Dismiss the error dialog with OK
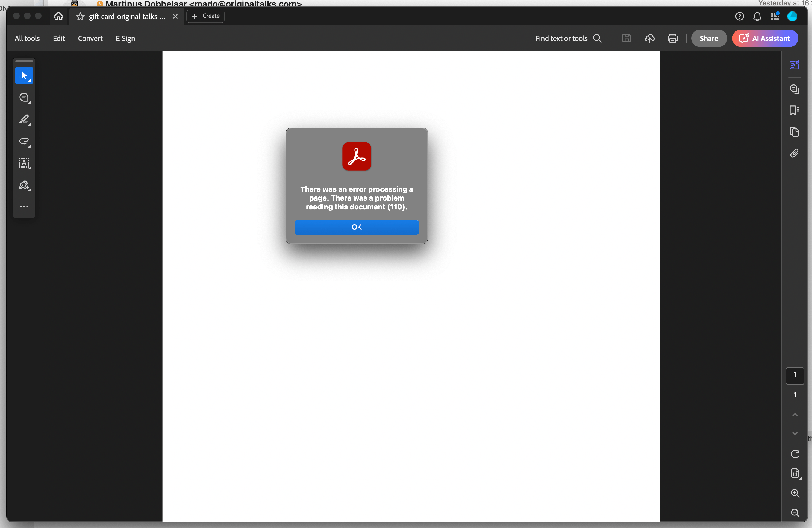The height and width of the screenshot is (528, 812). pos(356,227)
